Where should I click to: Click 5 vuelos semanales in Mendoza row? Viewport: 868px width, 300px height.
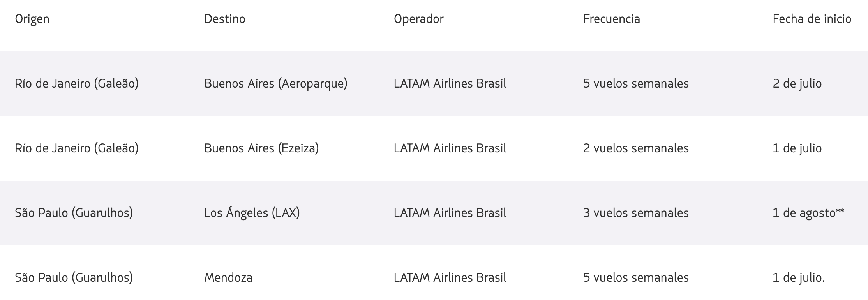point(636,277)
